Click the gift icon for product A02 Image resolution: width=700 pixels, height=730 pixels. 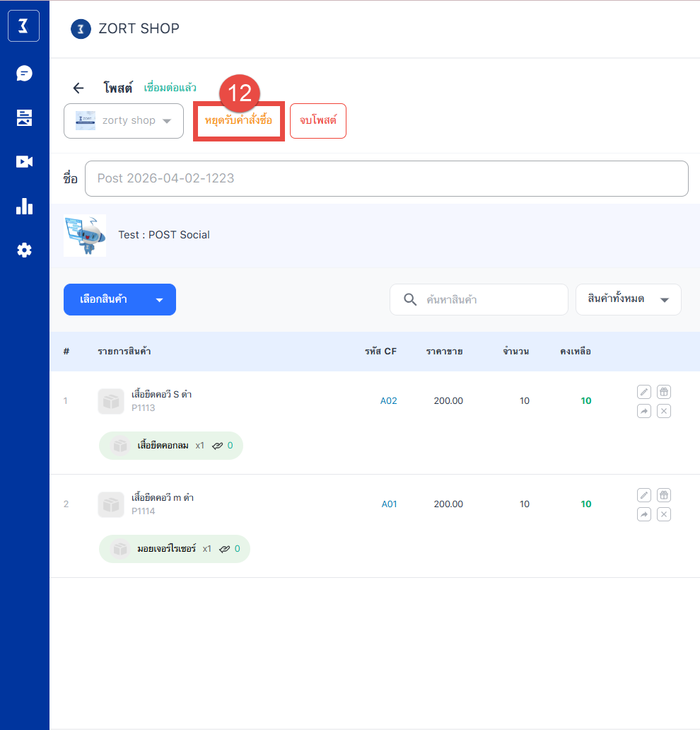coord(663,392)
